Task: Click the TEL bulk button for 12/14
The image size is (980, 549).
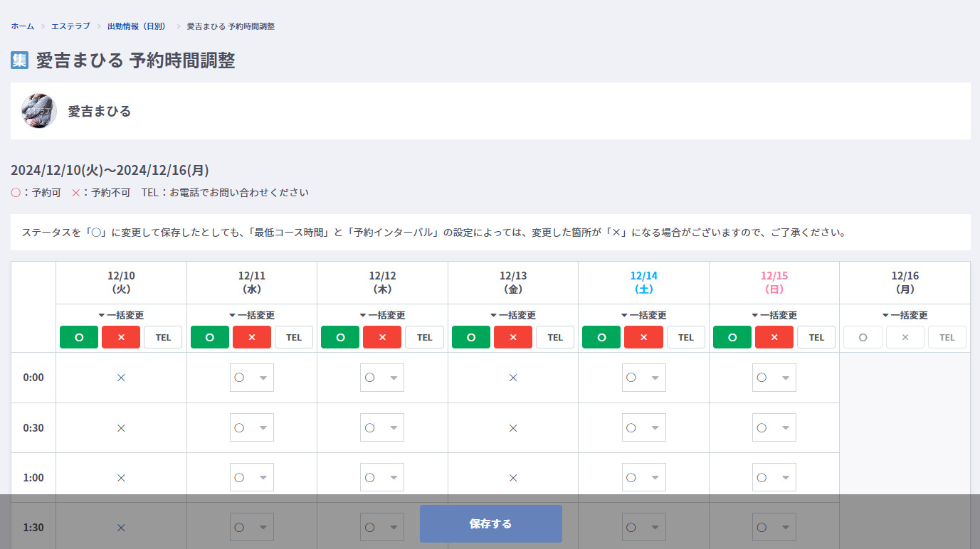Action: [x=685, y=337]
